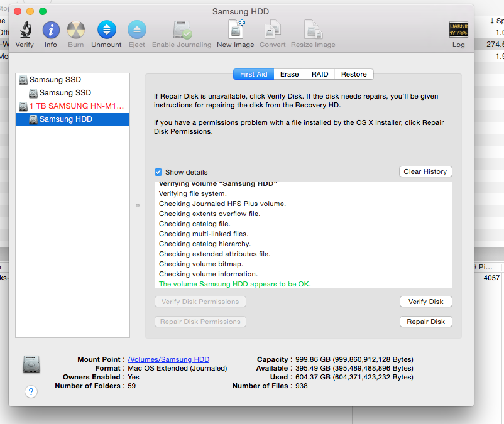
Task: Click the 'Checking Journaled HFS Plus volume.' line
Action: [222, 204]
